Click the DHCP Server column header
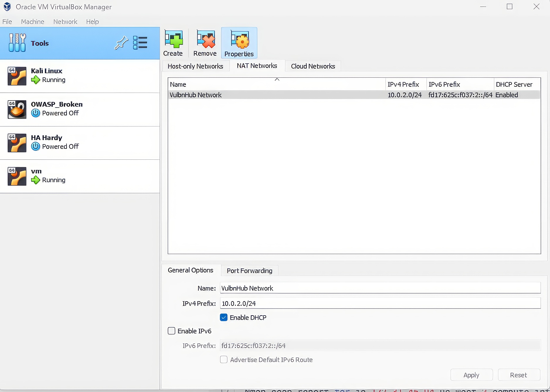 pos(517,84)
